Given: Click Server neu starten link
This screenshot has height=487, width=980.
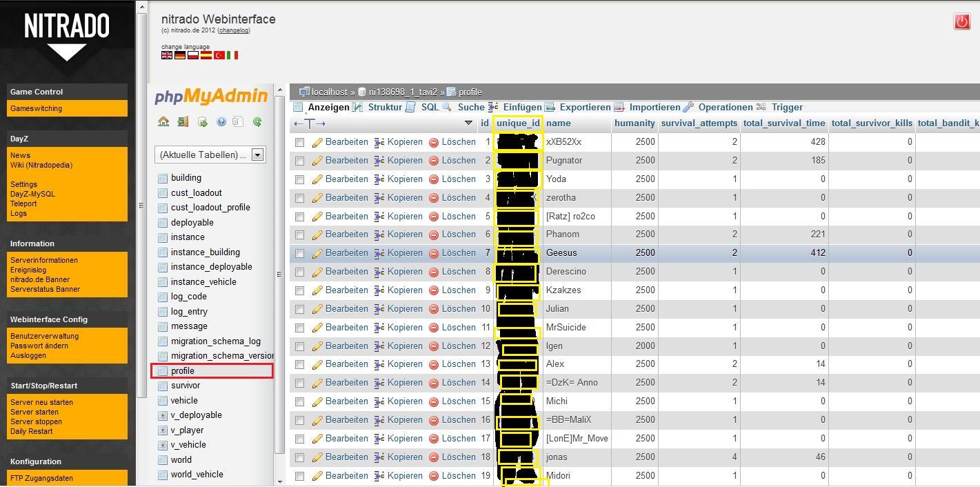Looking at the screenshot, I should pyautogui.click(x=41, y=402).
